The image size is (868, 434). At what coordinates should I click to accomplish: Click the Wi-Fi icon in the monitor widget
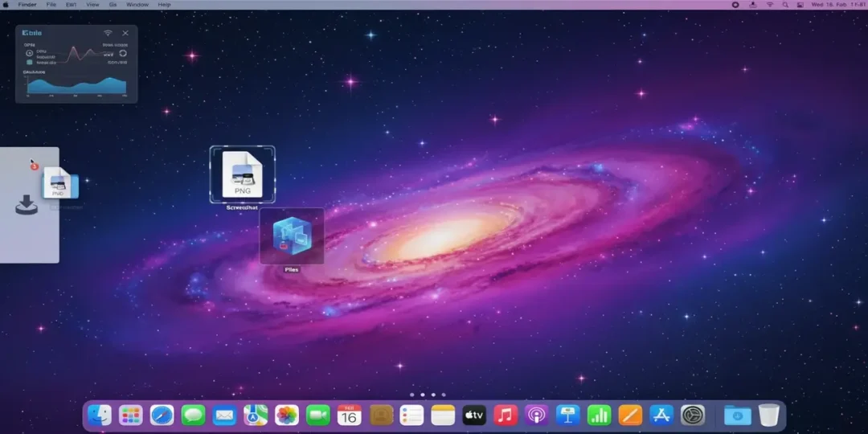108,33
